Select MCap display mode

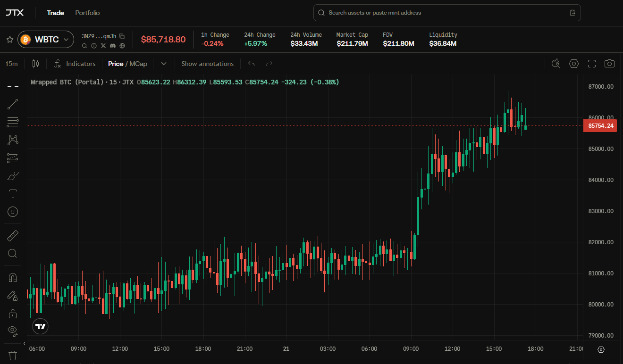(x=138, y=64)
